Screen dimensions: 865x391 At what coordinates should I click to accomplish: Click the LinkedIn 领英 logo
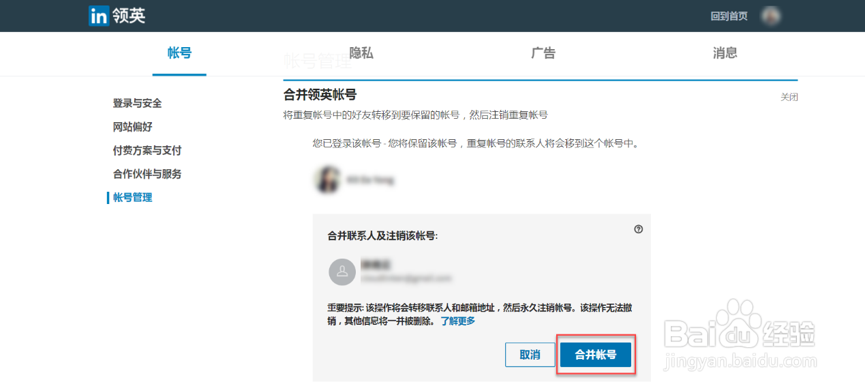[x=117, y=16]
